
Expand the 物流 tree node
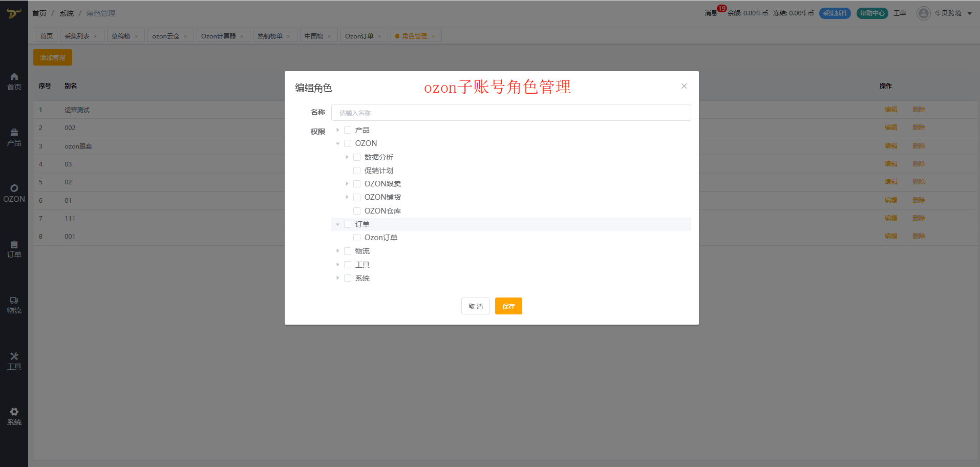click(338, 251)
